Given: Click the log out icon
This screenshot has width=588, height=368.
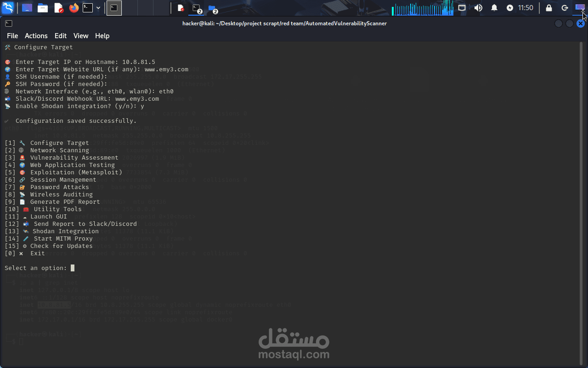Looking at the screenshot, I should click(x=565, y=8).
